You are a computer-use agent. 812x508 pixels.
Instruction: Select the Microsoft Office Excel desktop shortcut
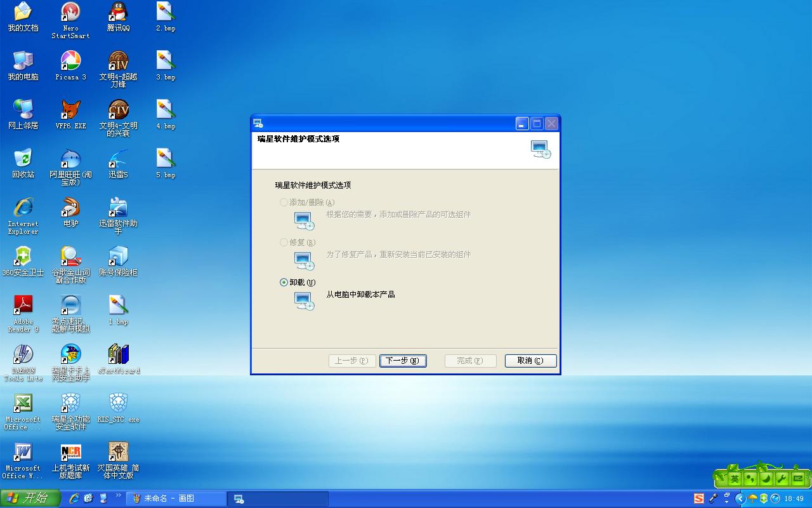click(23, 411)
